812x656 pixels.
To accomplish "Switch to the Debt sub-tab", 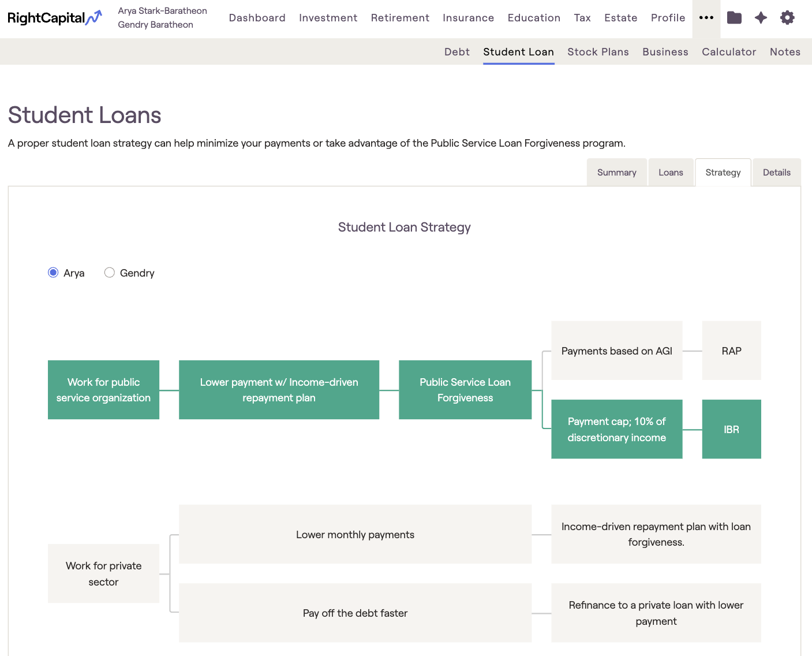I will [457, 52].
